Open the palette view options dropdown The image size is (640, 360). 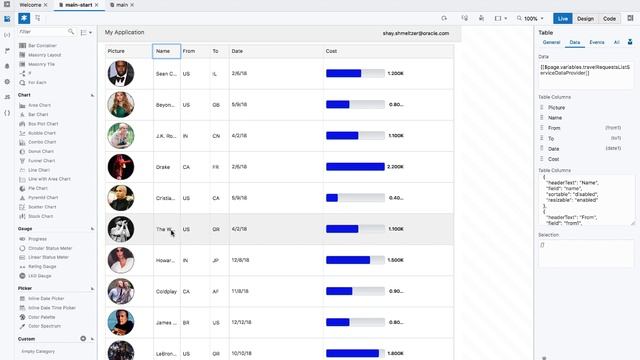point(86,32)
